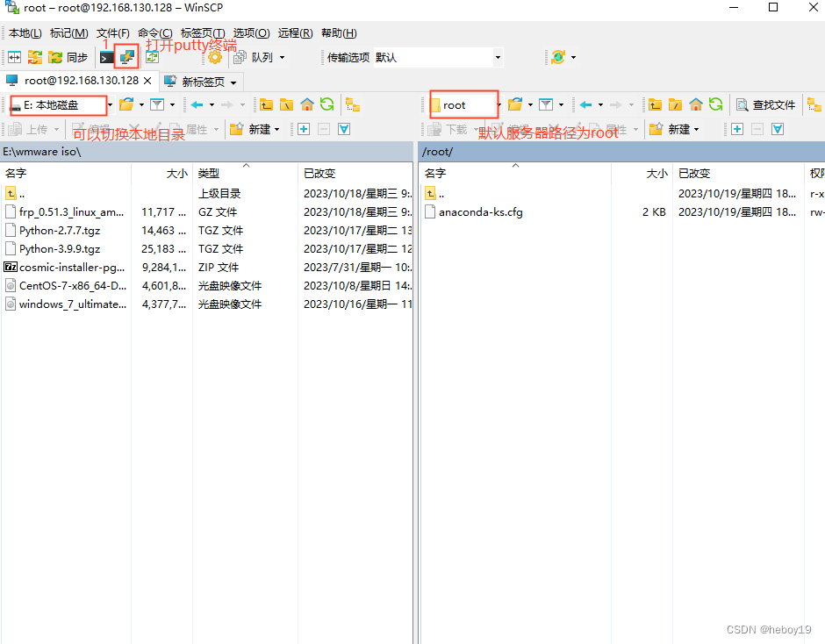This screenshot has width=825, height=644.
Task: Click the green keep remote updated icon
Action: [152, 57]
